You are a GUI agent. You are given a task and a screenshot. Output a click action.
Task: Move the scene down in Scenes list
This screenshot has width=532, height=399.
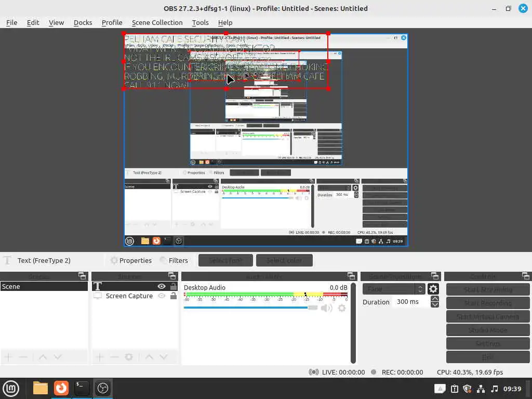[58, 357]
